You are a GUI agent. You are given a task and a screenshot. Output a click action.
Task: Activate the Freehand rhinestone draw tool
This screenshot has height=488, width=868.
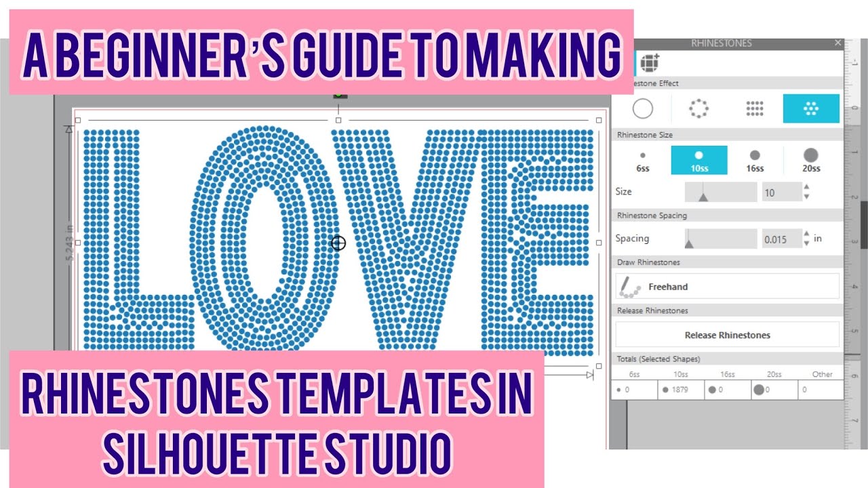727,287
